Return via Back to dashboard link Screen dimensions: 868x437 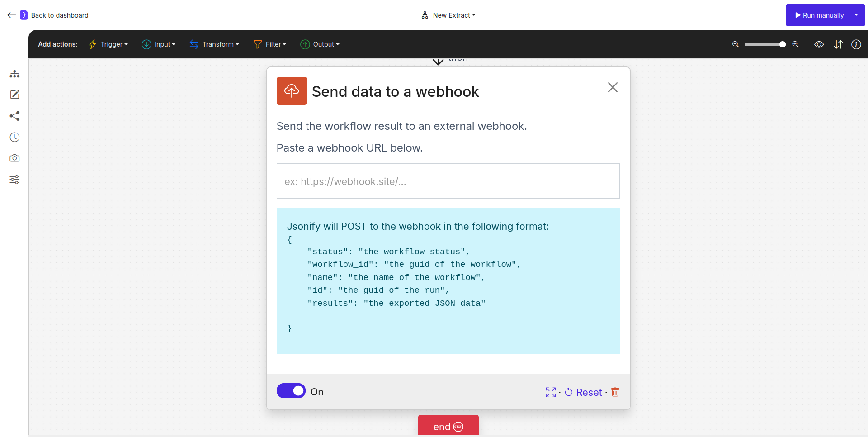tap(60, 15)
